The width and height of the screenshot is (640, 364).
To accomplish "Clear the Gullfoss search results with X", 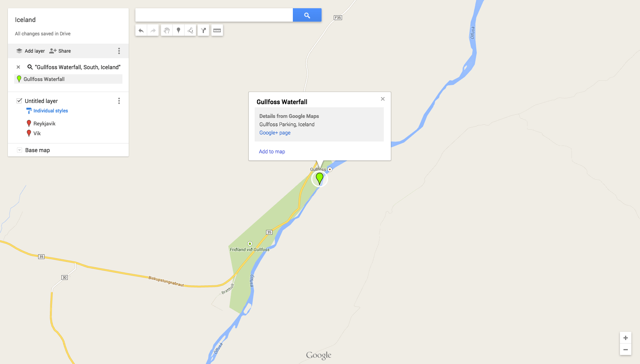I will coord(18,67).
